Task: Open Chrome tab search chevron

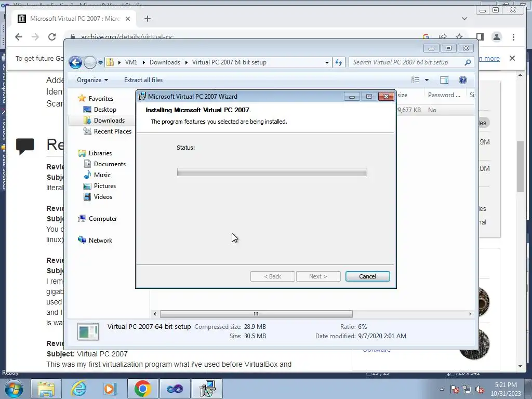Action: click(464, 19)
